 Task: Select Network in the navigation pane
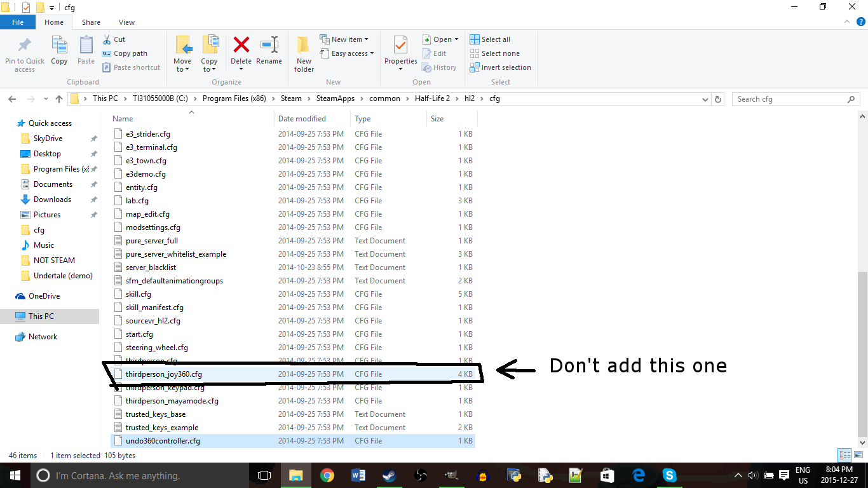43,337
